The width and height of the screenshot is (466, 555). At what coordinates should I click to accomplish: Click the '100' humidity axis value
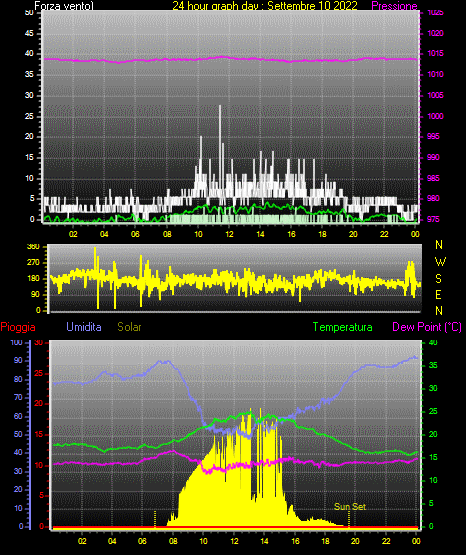click(x=16, y=342)
